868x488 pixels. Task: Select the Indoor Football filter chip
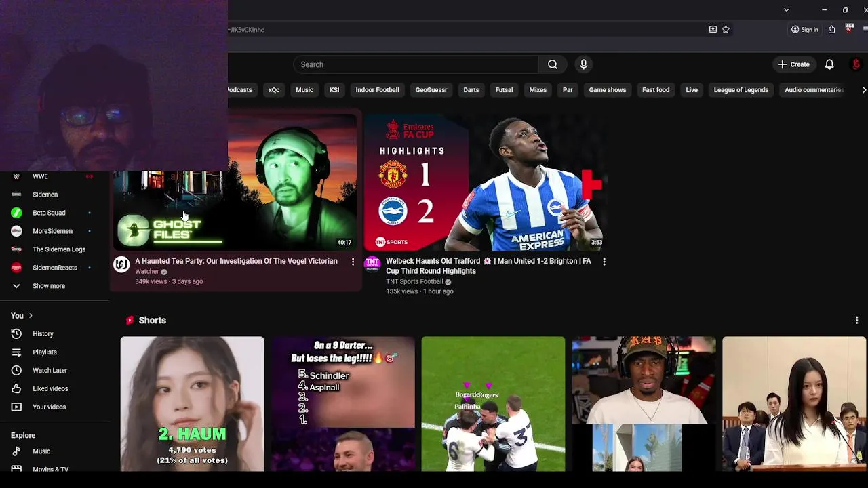[x=377, y=89]
